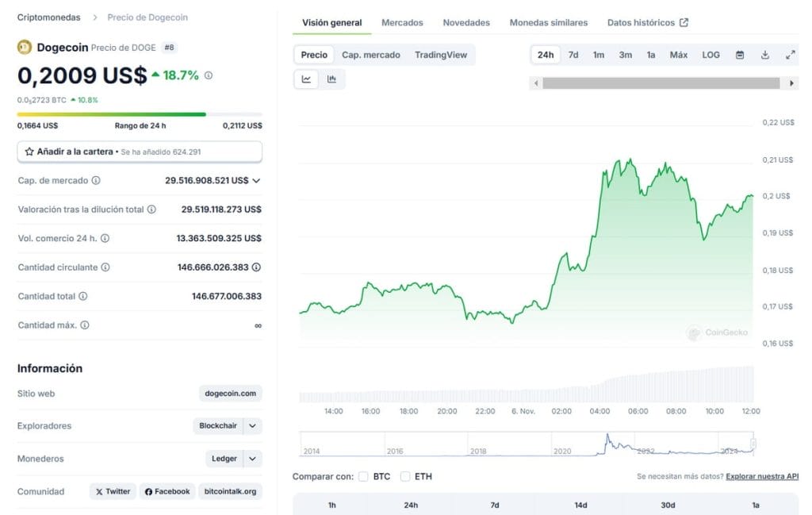This screenshot has width=812, height=515.
Task: Open Twitter community link
Action: tap(113, 491)
